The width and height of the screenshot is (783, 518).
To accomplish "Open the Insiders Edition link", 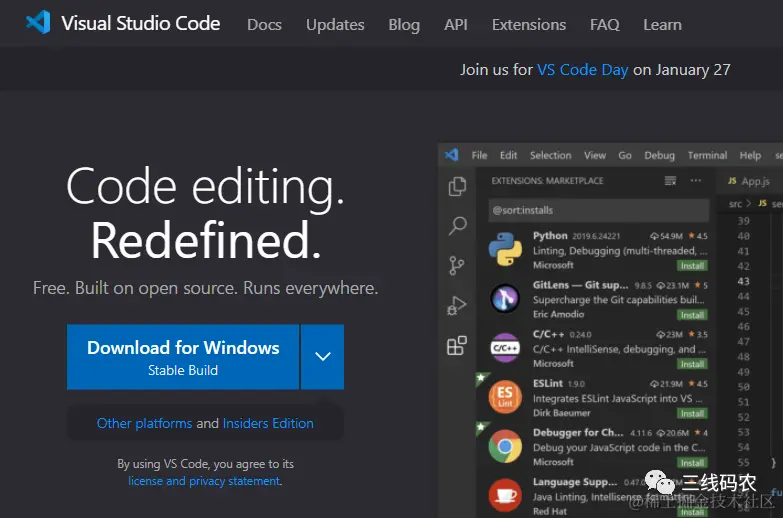I will pos(268,423).
